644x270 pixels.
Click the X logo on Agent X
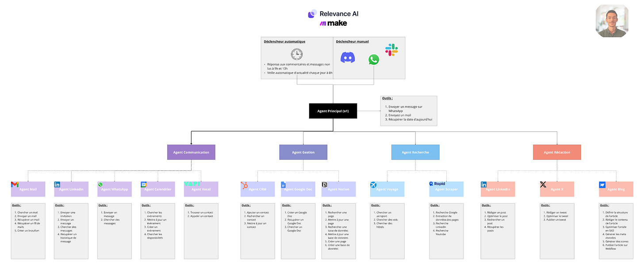[543, 184]
